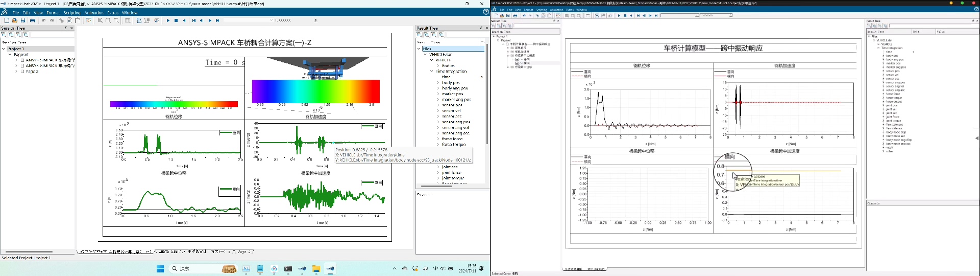Select Page 3 in left Session Tree

(x=32, y=72)
